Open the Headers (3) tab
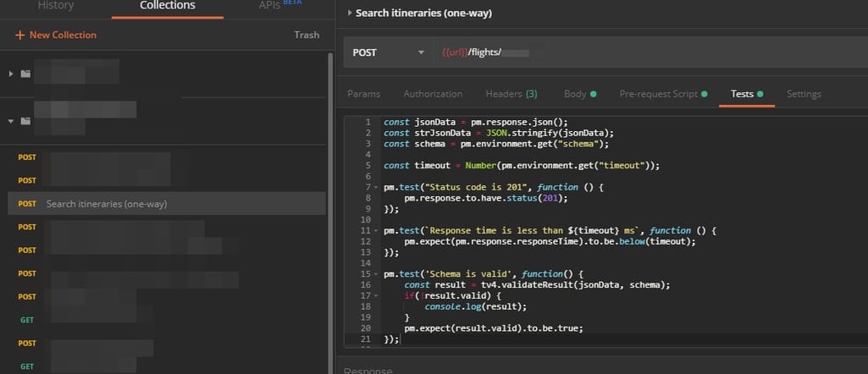Screen dimensions: 868x374 [x=511, y=94]
